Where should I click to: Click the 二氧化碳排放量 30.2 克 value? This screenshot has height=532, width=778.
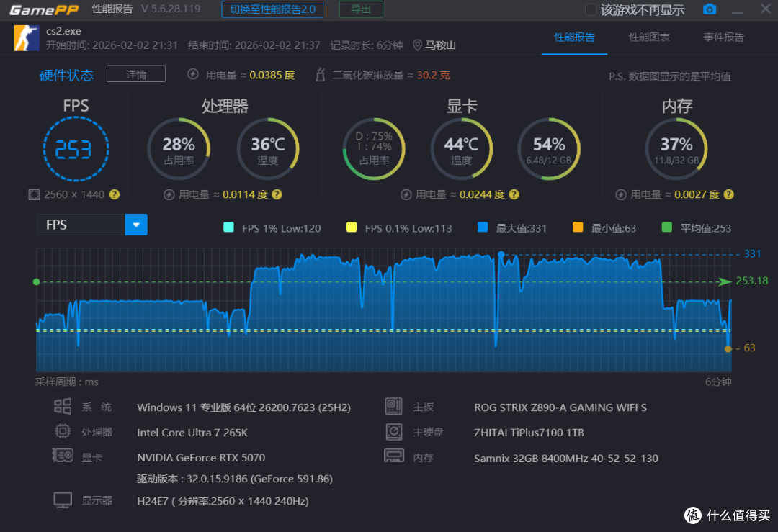(433, 75)
